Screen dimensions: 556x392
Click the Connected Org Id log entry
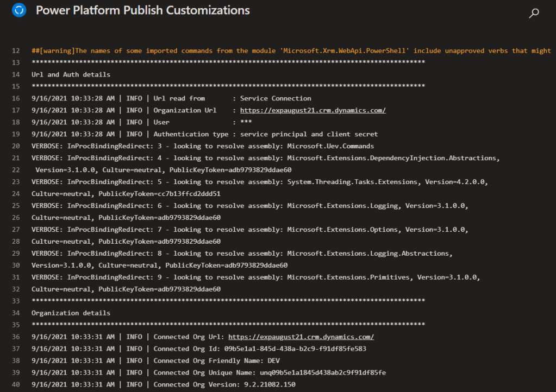pyautogui.click(x=198, y=349)
